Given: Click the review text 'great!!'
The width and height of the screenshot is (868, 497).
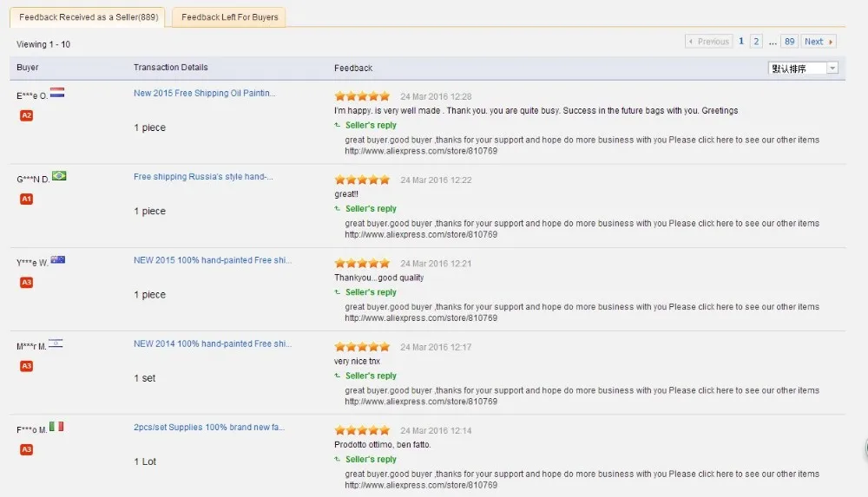Looking at the screenshot, I should (x=346, y=194).
